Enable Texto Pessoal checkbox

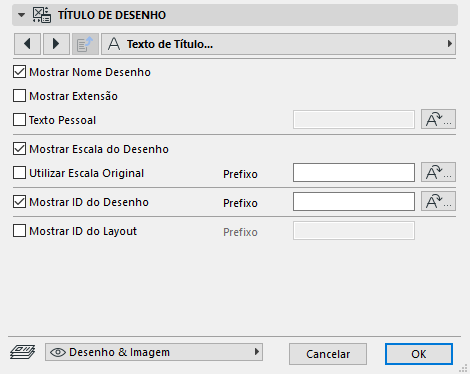[19, 120]
